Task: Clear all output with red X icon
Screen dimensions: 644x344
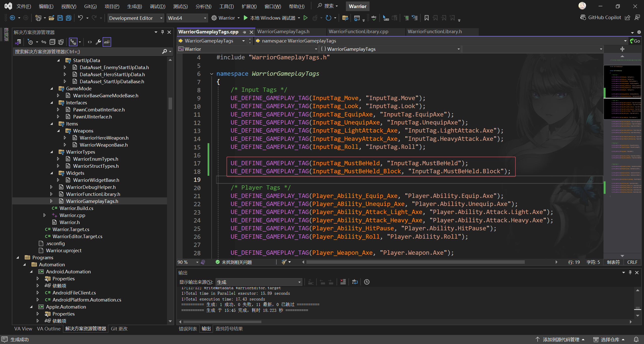Action: point(343,282)
